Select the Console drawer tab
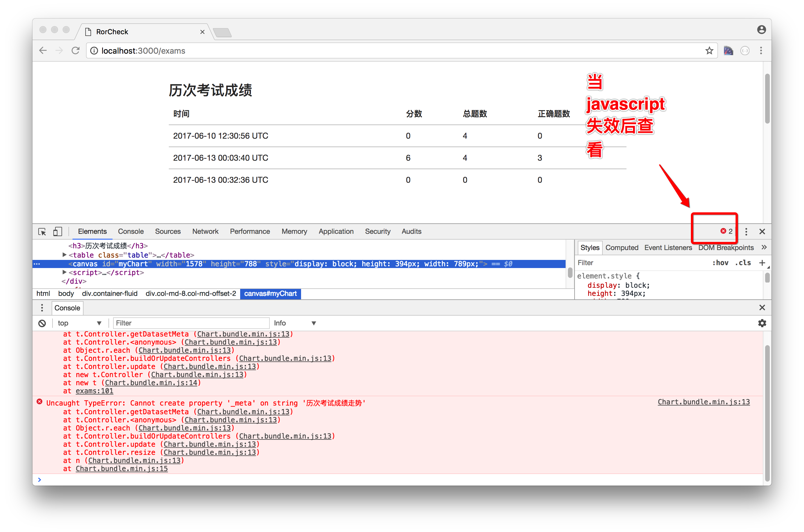Image resolution: width=804 pixels, height=532 pixels. (67, 308)
